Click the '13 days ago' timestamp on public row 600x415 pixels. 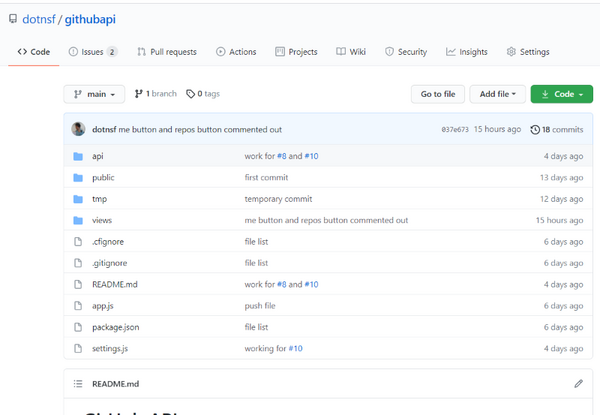click(561, 177)
